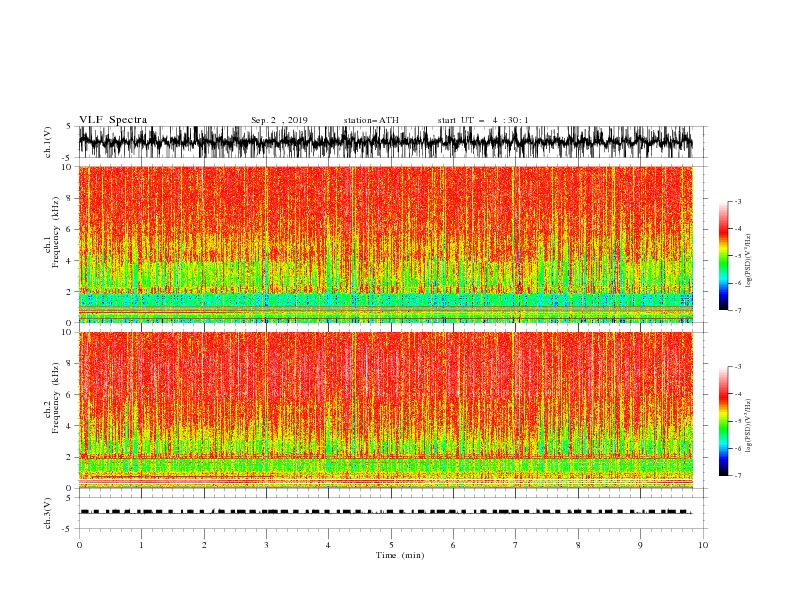Click the log(PSD) label beside lower color bar

pyautogui.click(x=749, y=426)
